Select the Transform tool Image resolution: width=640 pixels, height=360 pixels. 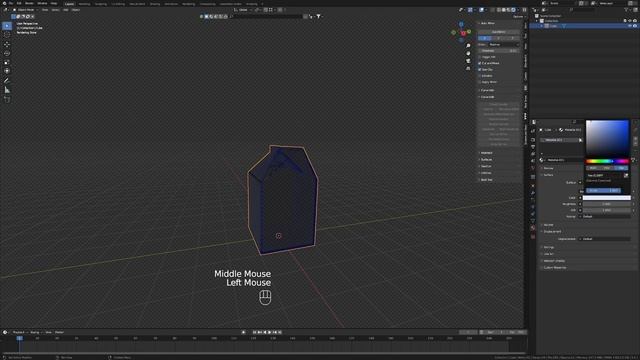(7, 71)
